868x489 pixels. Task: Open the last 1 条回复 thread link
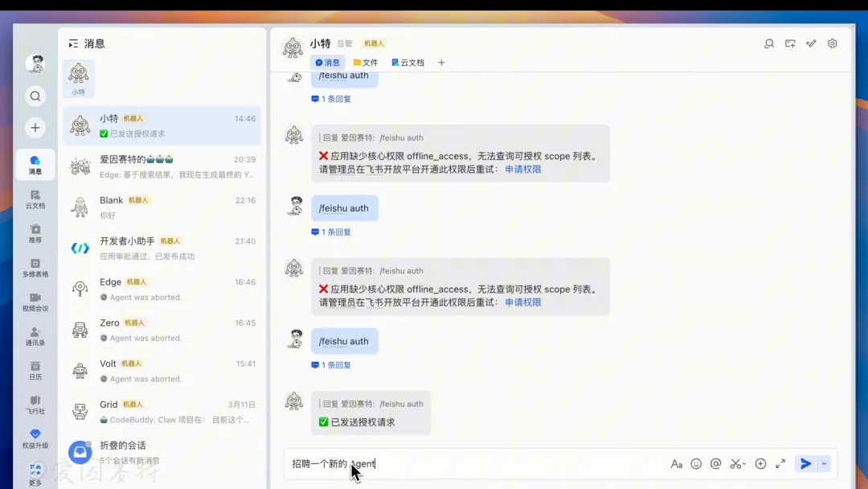click(x=331, y=365)
